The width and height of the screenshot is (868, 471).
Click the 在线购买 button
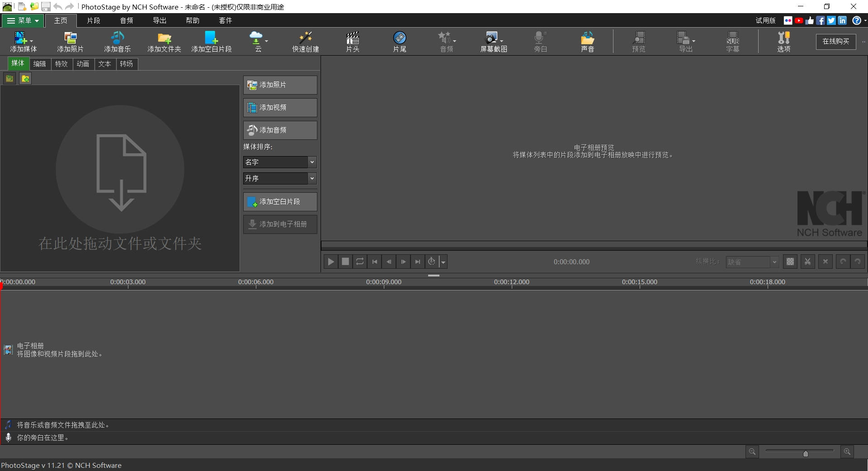(x=835, y=41)
